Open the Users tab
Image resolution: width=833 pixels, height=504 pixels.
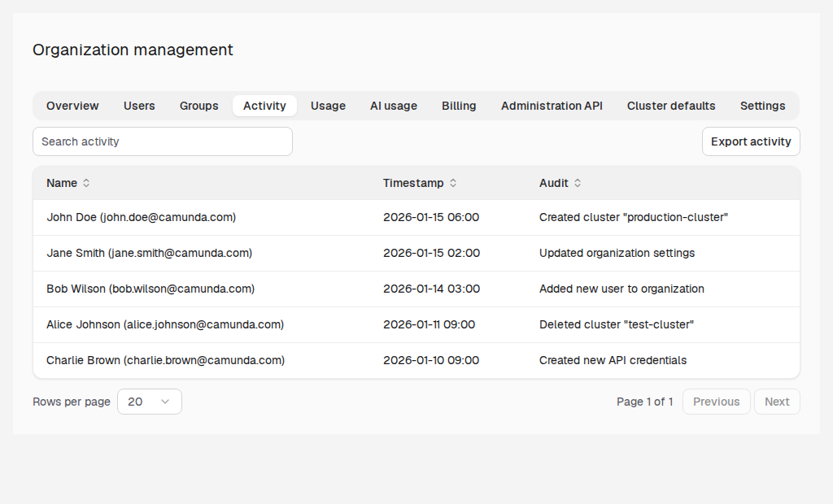coord(139,106)
